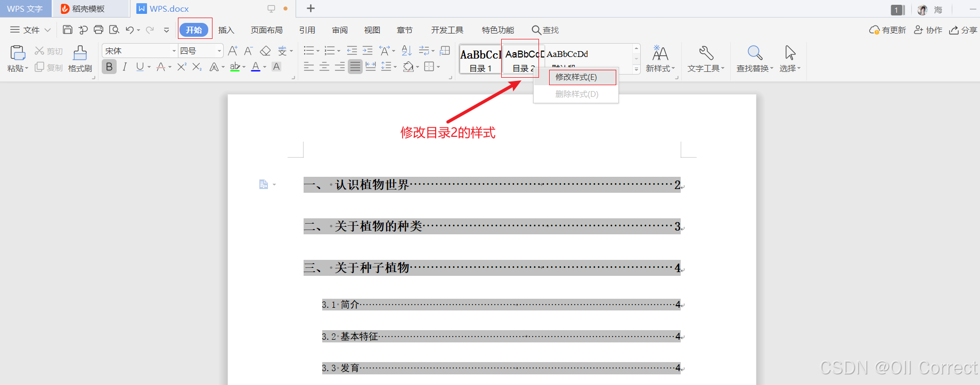Click the Print icon
The image size is (980, 385).
coord(99,30)
